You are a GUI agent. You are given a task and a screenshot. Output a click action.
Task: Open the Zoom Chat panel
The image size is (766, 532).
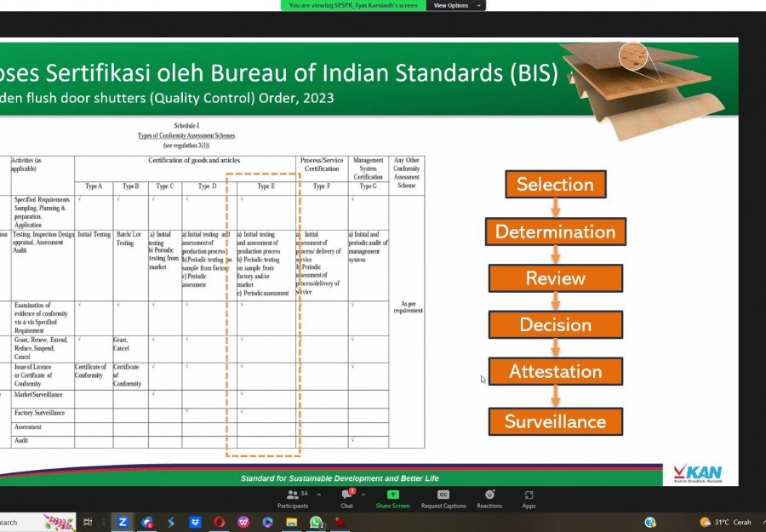[347, 500]
